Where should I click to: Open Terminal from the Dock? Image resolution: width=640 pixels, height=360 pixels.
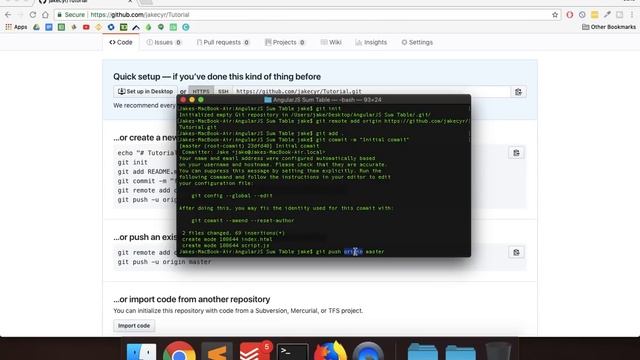click(293, 352)
